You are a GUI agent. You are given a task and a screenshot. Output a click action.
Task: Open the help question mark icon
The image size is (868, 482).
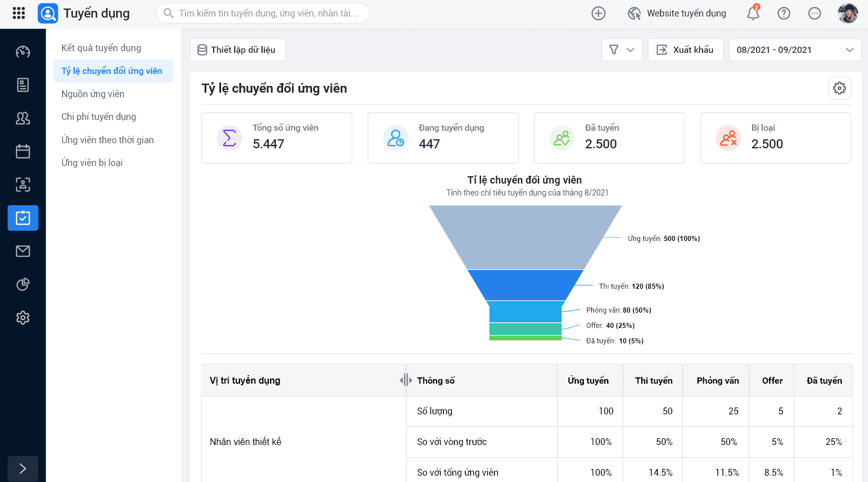tap(784, 13)
